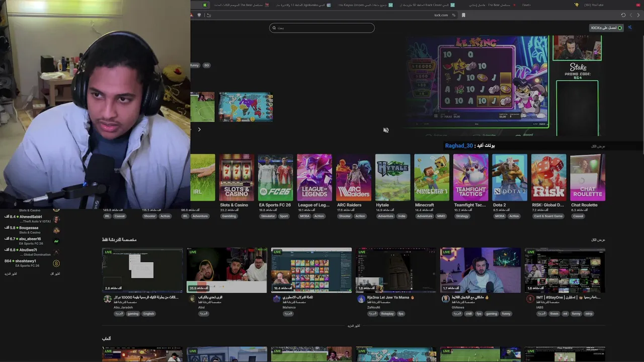The image size is (644, 362).
Task: Expand the sidebar with the show more link
Action: [11, 274]
